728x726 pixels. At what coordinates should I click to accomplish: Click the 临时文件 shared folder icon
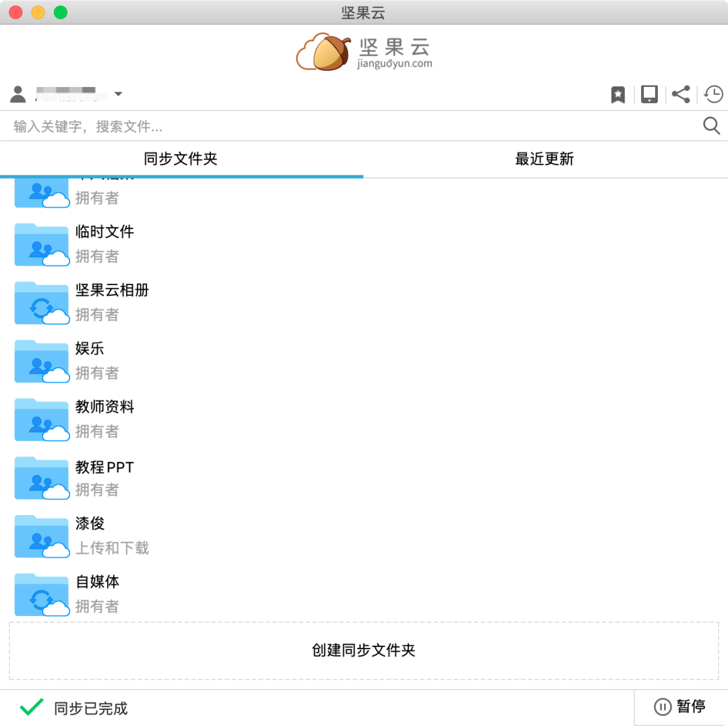click(42, 244)
